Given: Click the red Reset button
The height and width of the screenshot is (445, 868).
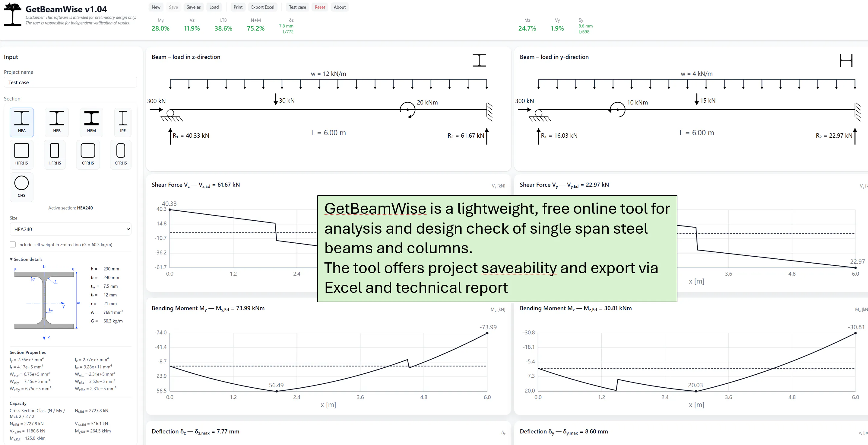Looking at the screenshot, I should (320, 7).
